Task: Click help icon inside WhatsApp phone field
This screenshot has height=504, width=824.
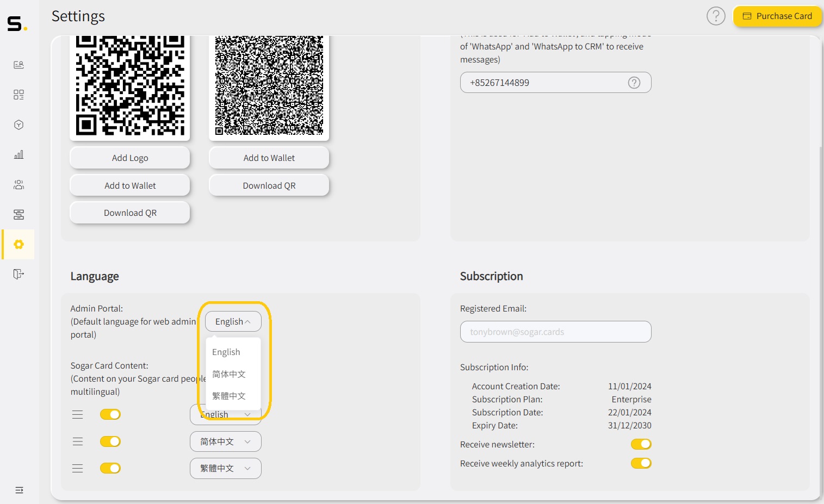Action: point(634,83)
